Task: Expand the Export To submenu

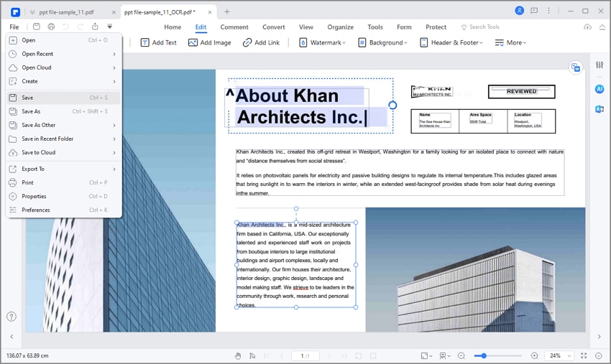Action: tap(64, 169)
